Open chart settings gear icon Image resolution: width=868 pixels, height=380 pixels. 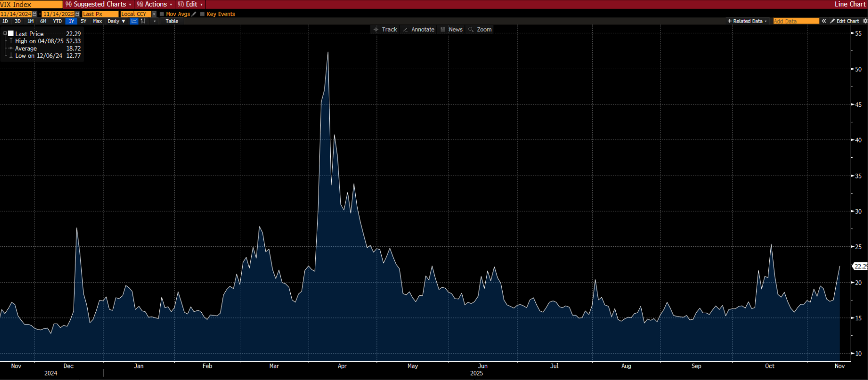pos(865,21)
